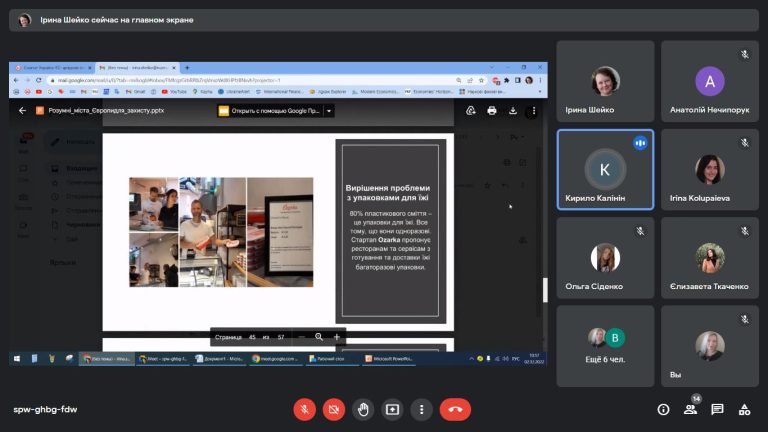Viewport: 768px width, 432px height.
Task: Bookmark this page with the star icon
Action: pos(481,80)
